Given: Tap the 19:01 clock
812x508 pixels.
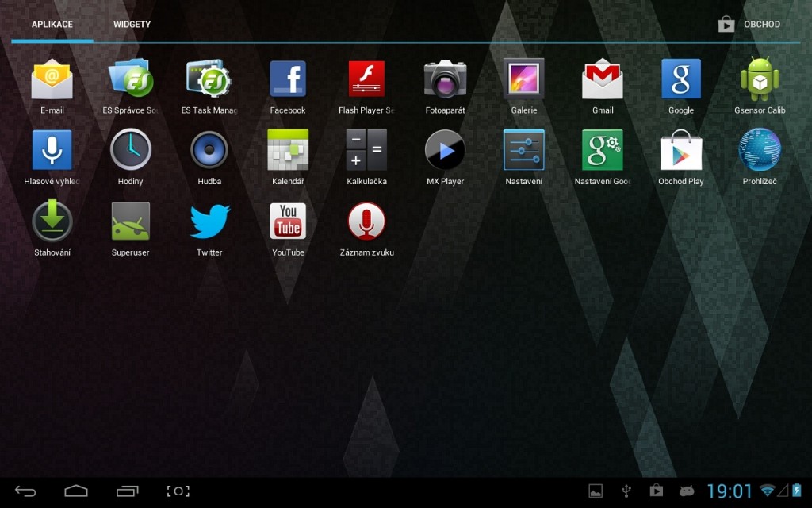Looking at the screenshot, I should point(730,491).
